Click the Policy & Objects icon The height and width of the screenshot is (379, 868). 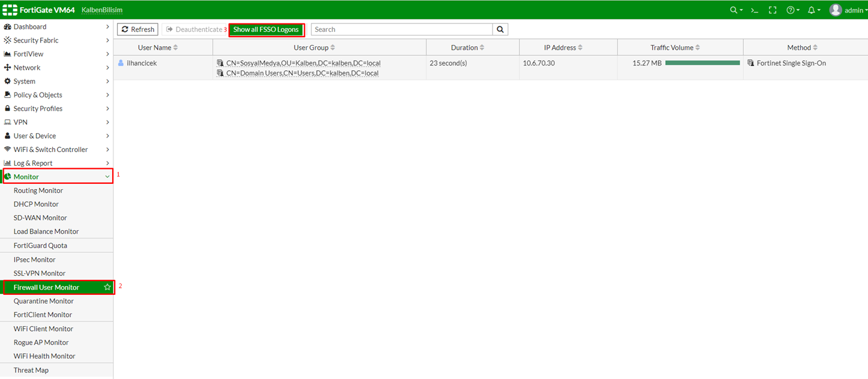(x=8, y=95)
